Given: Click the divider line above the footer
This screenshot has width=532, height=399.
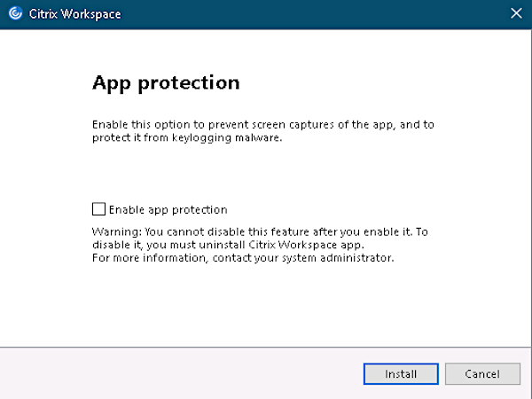Looking at the screenshot, I should [x=266, y=347].
